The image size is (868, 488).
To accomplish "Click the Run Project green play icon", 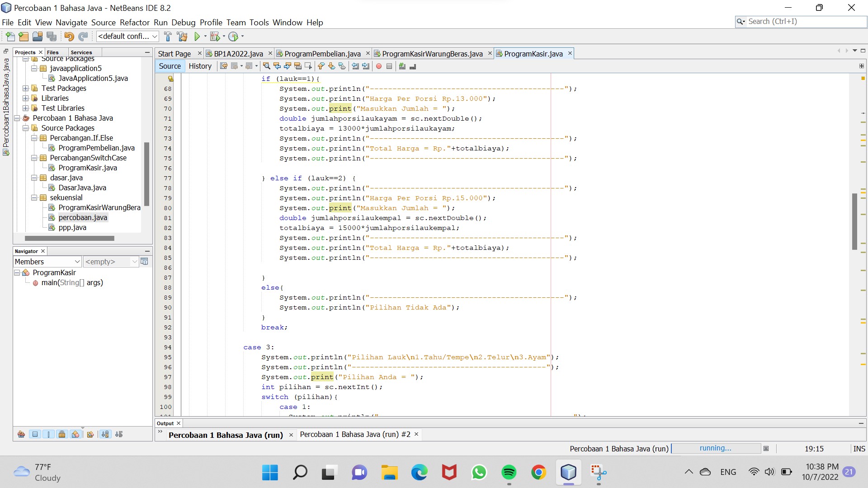I will click(197, 37).
